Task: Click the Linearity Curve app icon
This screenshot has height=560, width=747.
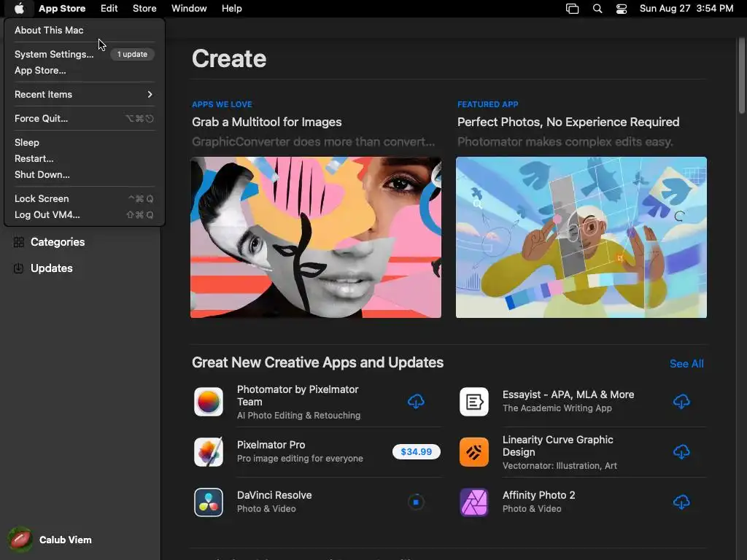Action: 474,452
